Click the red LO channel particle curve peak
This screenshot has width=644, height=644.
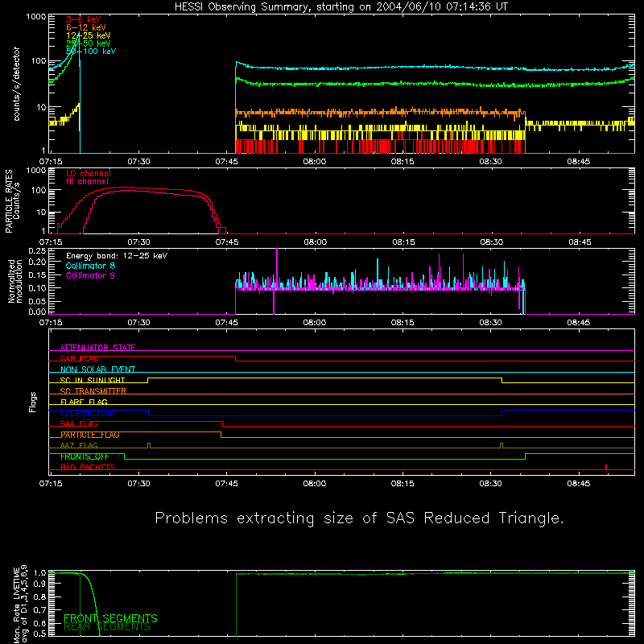[x=123, y=188]
